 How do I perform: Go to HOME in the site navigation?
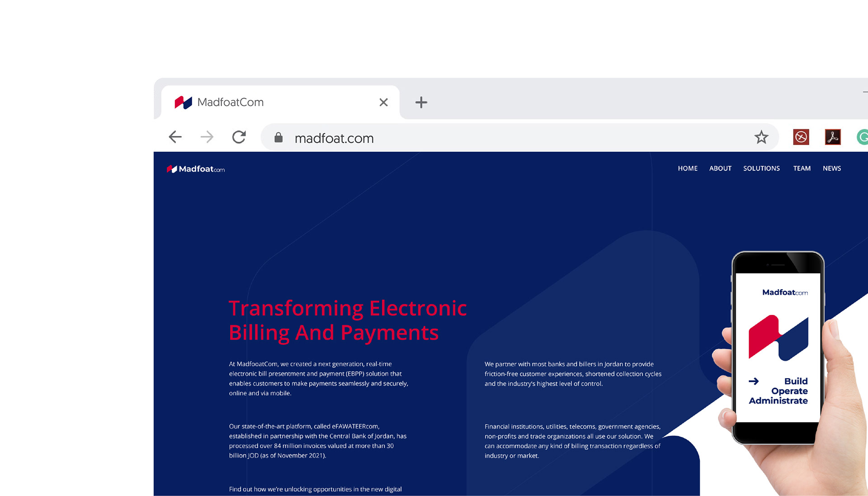coord(688,168)
